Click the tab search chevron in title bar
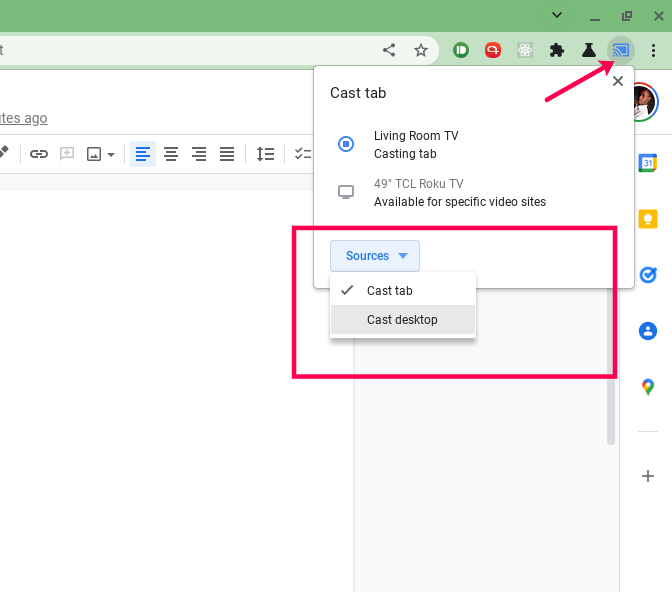 tap(557, 15)
